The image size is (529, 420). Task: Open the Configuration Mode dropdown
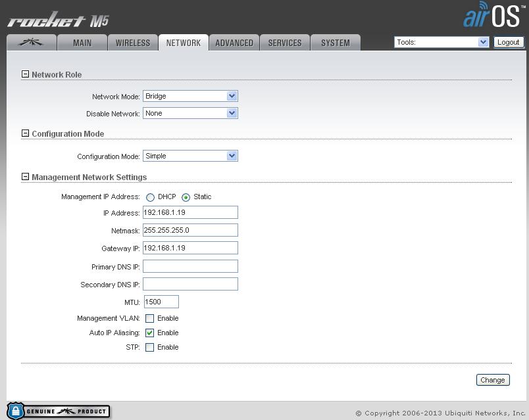pos(190,156)
